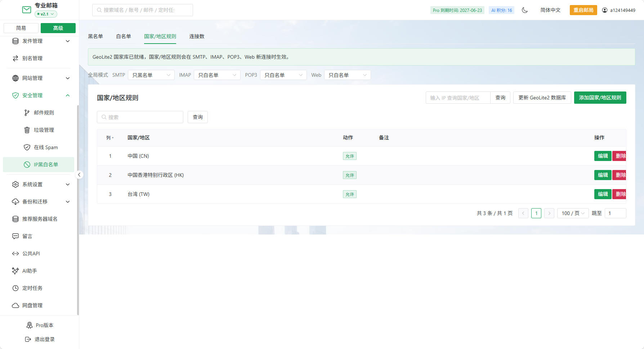Click the 备份和迁移 cloud upload icon
The width and height of the screenshot is (644, 349).
[15, 202]
